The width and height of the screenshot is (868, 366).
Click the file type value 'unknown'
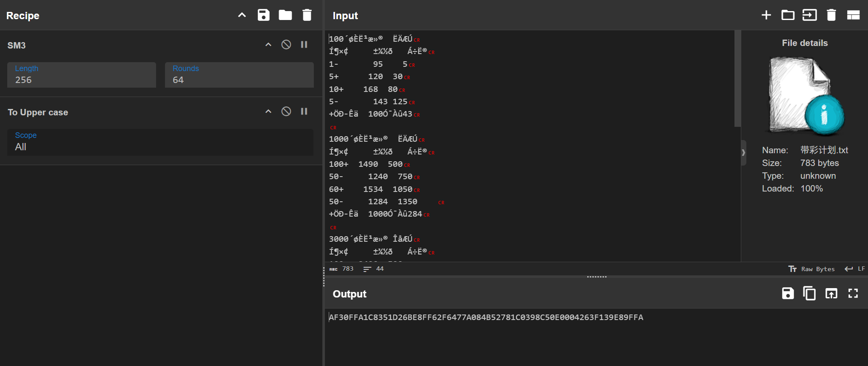pyautogui.click(x=818, y=176)
